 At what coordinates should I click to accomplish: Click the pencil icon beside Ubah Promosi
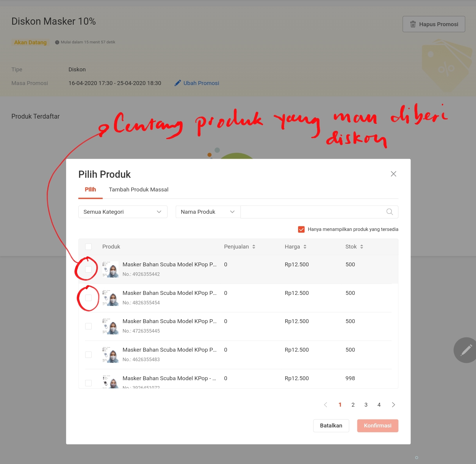pyautogui.click(x=178, y=83)
